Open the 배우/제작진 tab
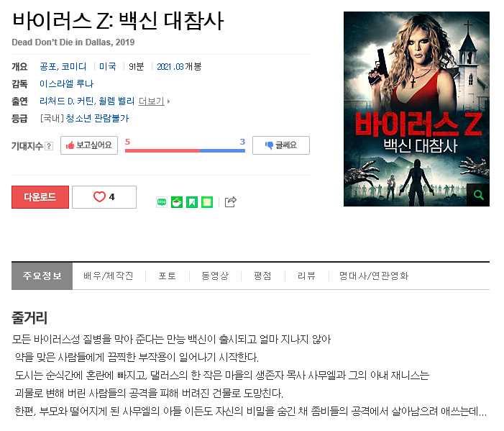The width and height of the screenshot is (504, 431). point(109,276)
